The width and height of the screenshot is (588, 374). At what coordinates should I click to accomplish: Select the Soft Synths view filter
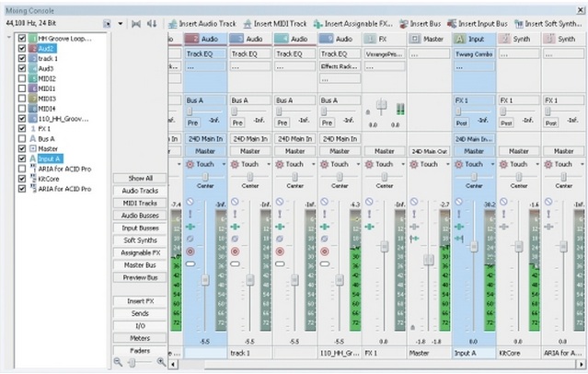coord(140,240)
